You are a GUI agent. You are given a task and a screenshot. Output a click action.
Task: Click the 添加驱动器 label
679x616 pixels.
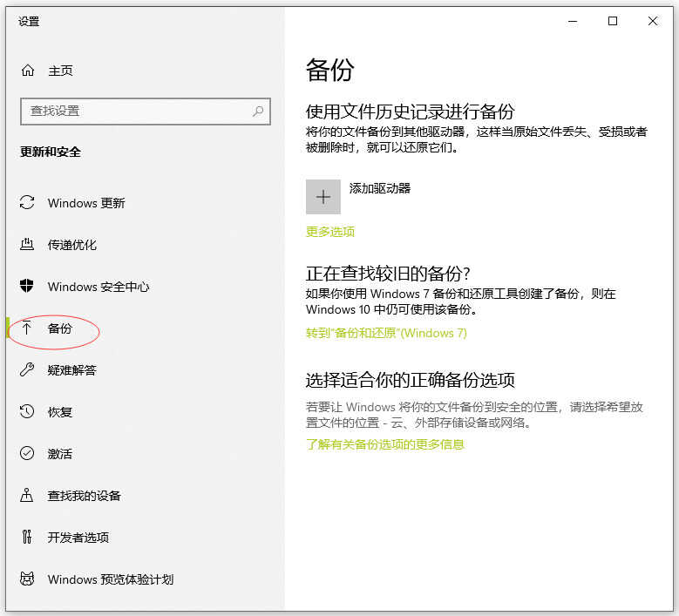(380, 188)
